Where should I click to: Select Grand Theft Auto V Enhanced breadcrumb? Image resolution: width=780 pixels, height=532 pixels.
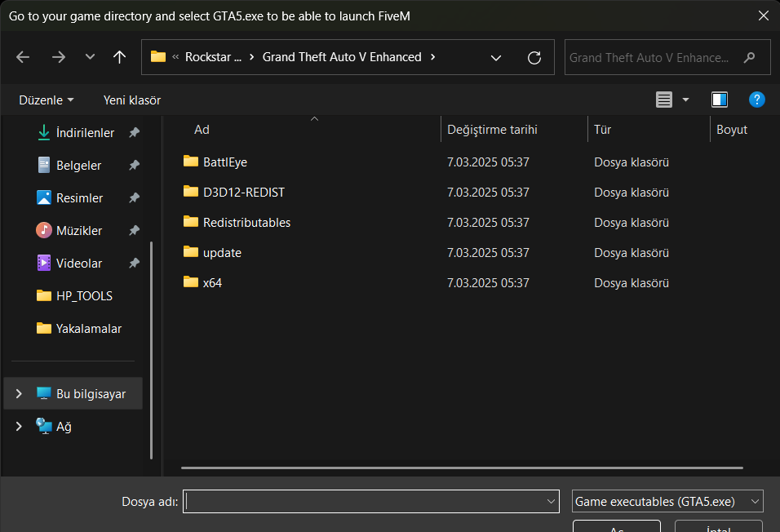click(342, 57)
